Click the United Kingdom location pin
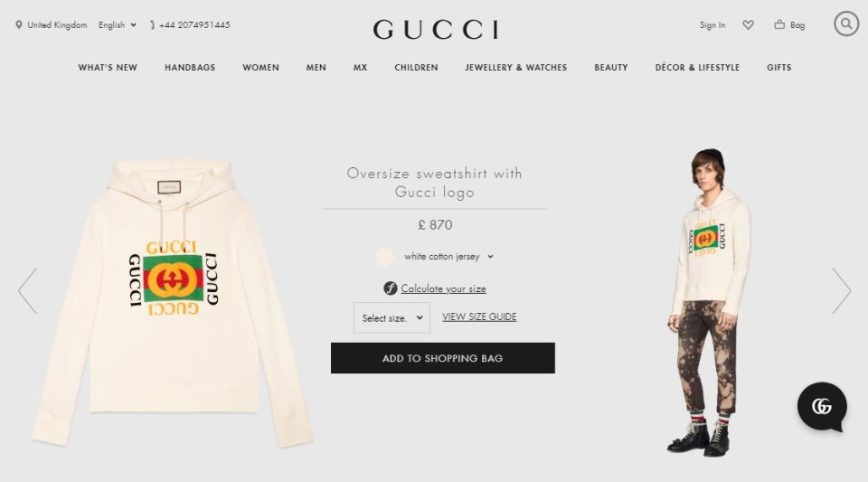 coord(19,25)
